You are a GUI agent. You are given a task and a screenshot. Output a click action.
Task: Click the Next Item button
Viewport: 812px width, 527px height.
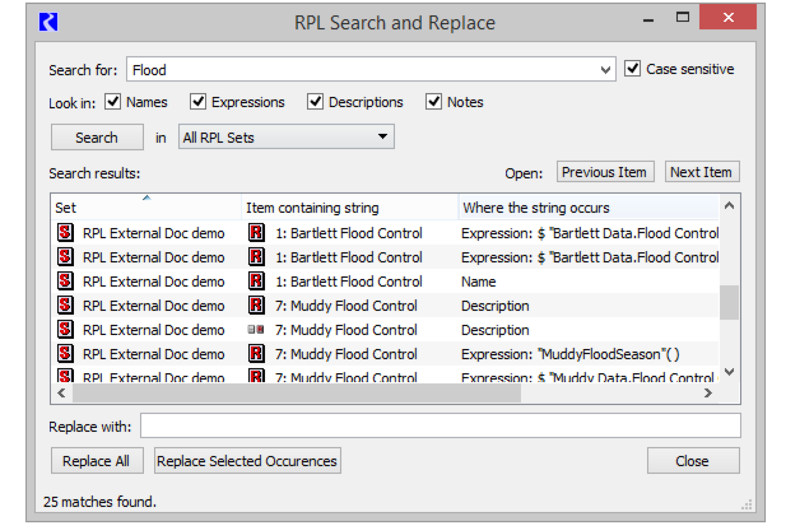pyautogui.click(x=702, y=172)
